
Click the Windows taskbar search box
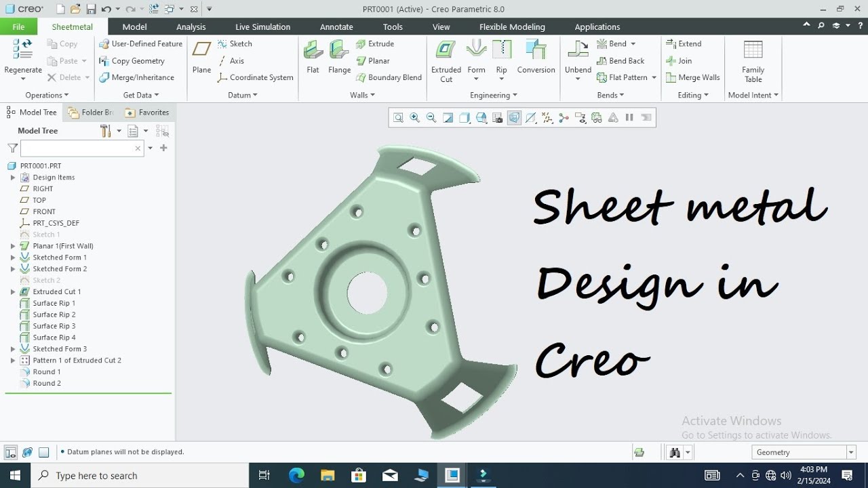coord(139,475)
